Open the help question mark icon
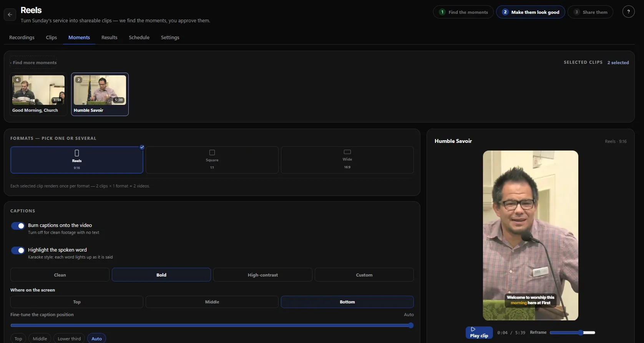This screenshot has width=644, height=343. click(628, 12)
